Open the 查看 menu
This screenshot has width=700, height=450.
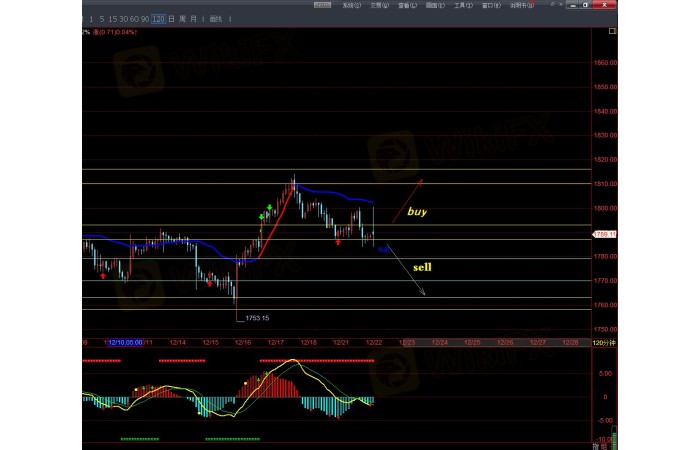(x=405, y=5)
